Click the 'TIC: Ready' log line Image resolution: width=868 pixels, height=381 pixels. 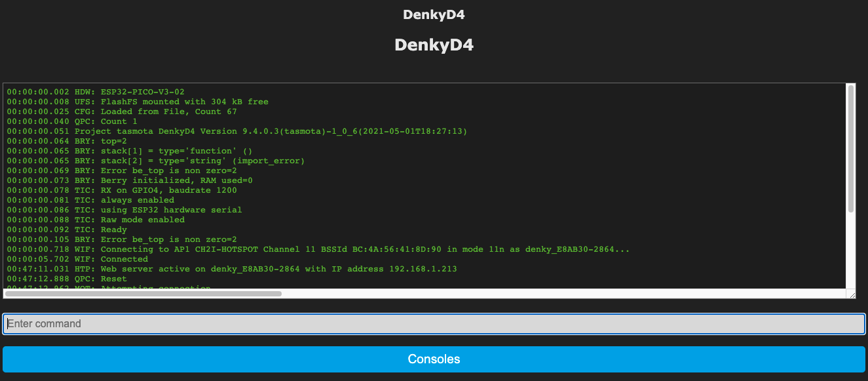click(67, 230)
